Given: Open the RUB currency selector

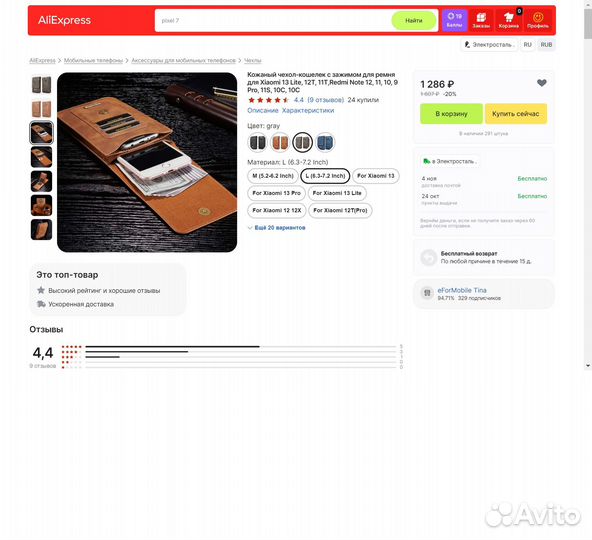Looking at the screenshot, I should coord(546,45).
